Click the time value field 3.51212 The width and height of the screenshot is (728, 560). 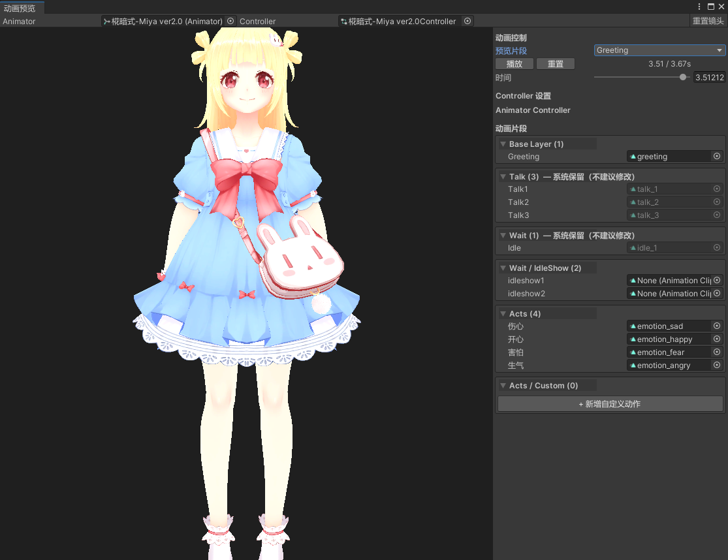coord(709,78)
